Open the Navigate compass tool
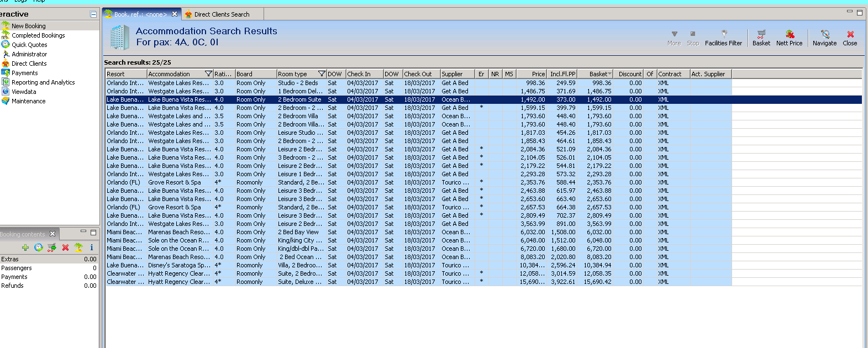 pyautogui.click(x=824, y=38)
